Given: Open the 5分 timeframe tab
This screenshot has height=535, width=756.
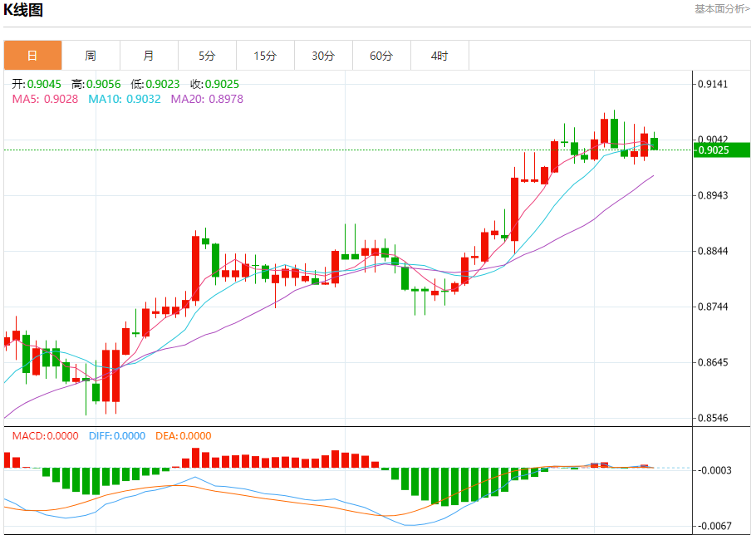Looking at the screenshot, I should click(208, 56).
